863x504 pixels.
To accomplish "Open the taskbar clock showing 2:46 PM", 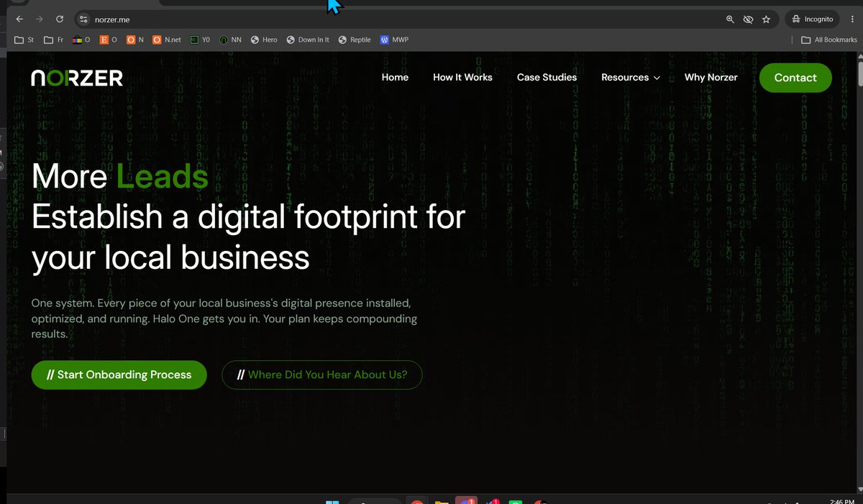I will tap(841, 501).
